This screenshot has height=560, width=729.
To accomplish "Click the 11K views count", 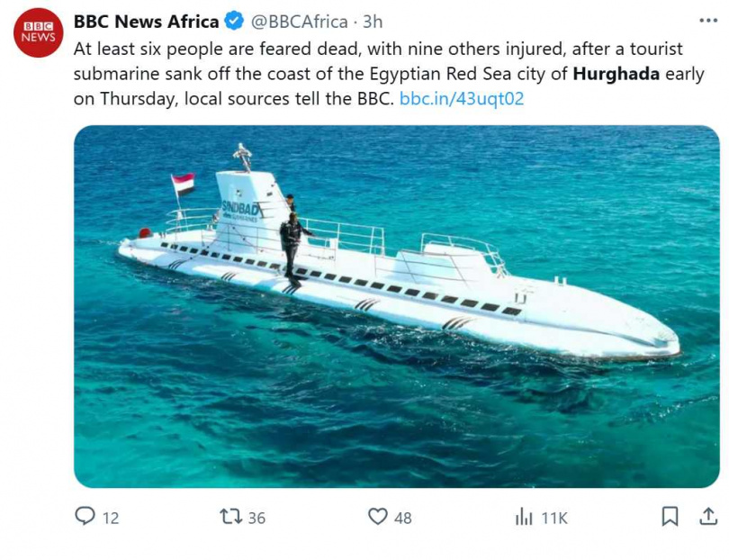I will (x=553, y=518).
